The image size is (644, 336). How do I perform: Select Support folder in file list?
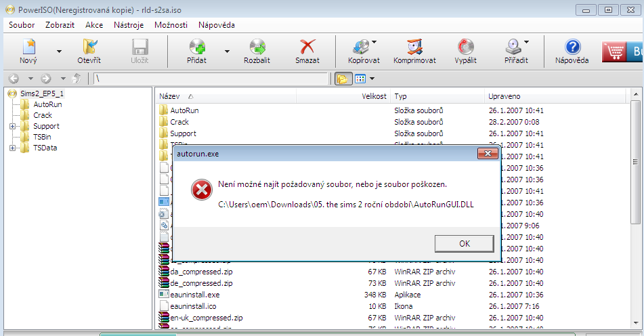point(184,133)
